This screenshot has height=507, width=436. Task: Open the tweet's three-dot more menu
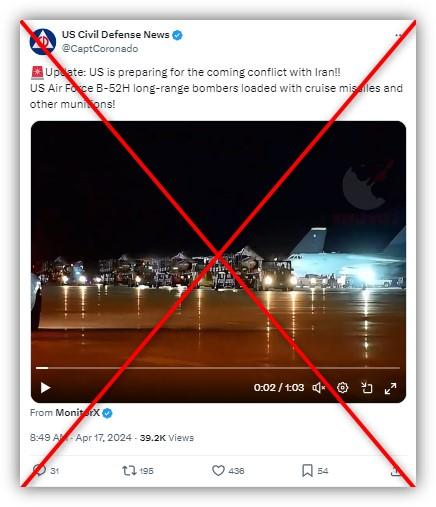point(398,35)
